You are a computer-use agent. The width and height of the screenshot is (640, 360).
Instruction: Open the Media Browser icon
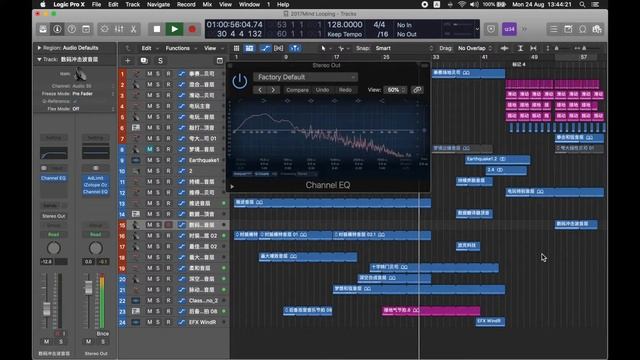597,29
